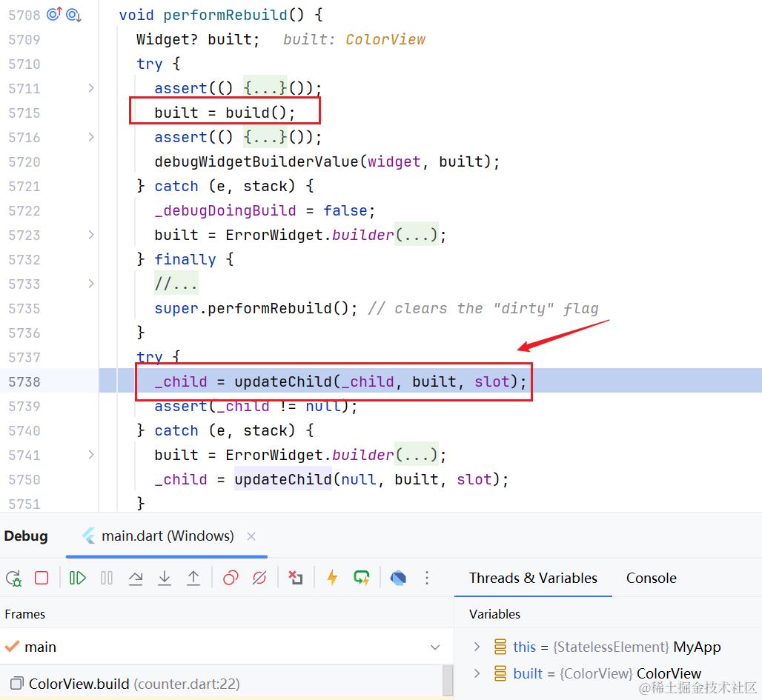
Task: Open the debug toolbar's more options menu
Action: (427, 578)
